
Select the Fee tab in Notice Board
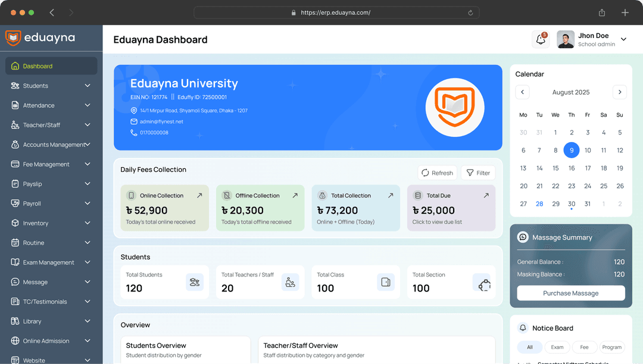coord(584,347)
